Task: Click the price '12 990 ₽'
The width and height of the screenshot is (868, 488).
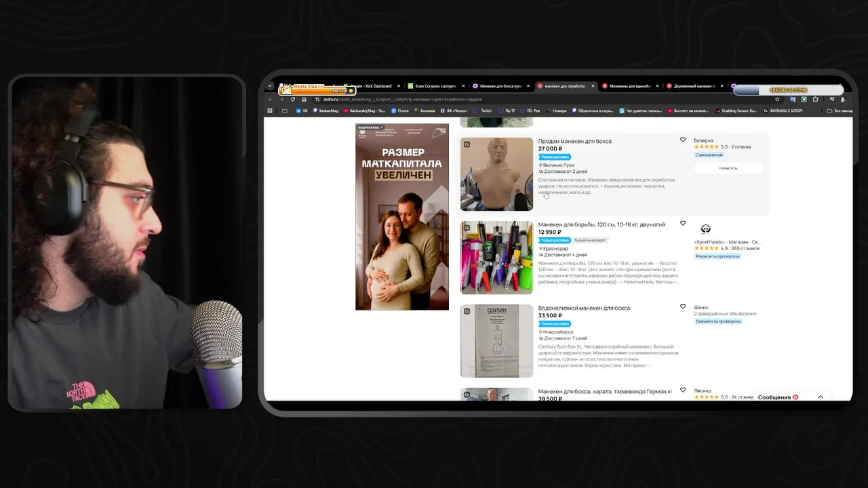Action: 550,232
